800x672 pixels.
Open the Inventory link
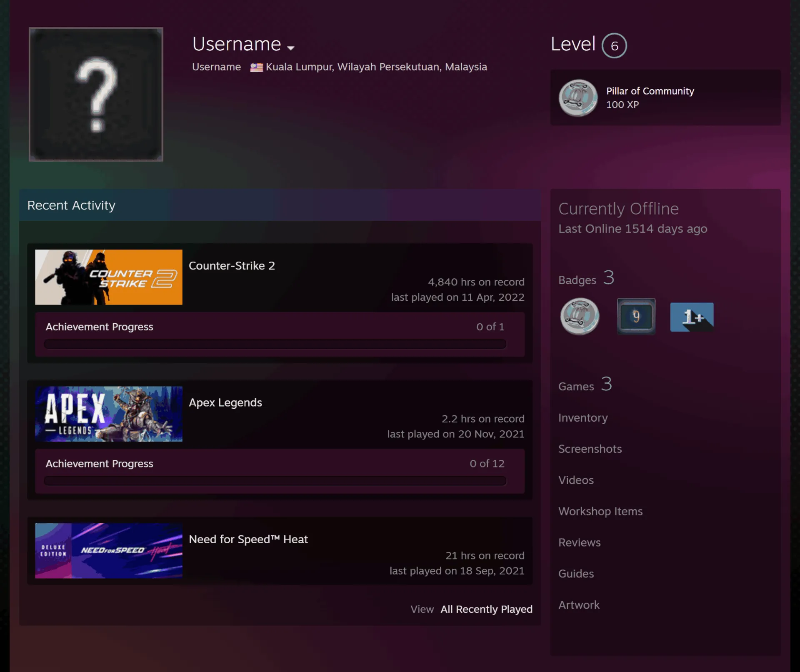[x=583, y=417]
